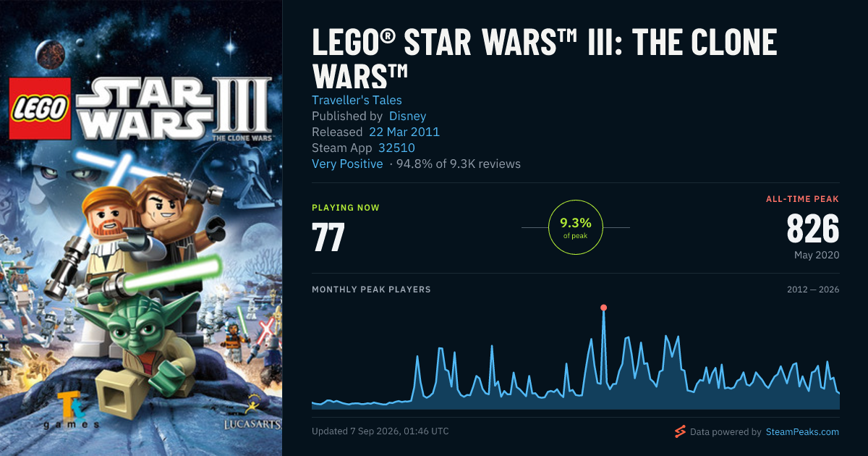Image resolution: width=868 pixels, height=456 pixels.
Task: Click the 2012 — 2026 date range label
Action: (813, 290)
